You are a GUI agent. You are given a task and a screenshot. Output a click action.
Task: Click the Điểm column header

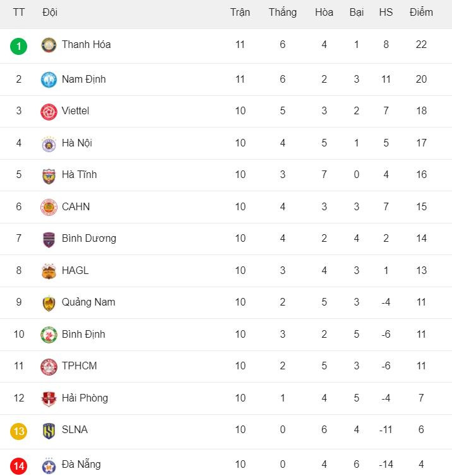coord(421,12)
